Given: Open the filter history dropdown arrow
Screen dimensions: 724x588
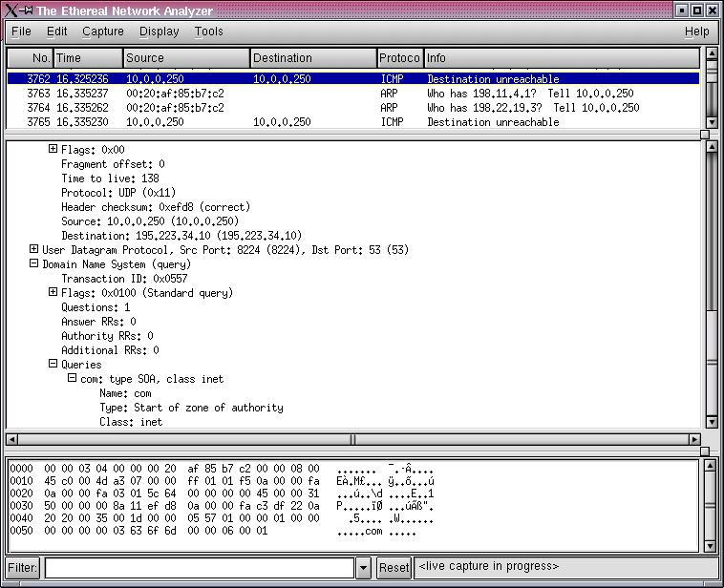Looking at the screenshot, I should [363, 568].
